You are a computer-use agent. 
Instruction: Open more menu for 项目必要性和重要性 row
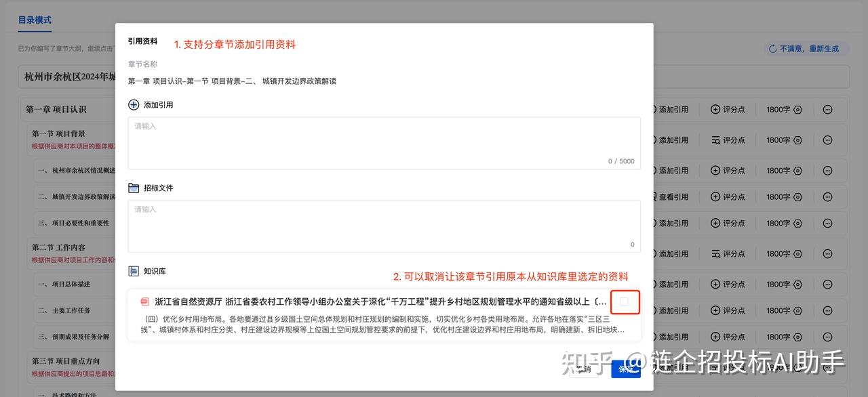(827, 224)
